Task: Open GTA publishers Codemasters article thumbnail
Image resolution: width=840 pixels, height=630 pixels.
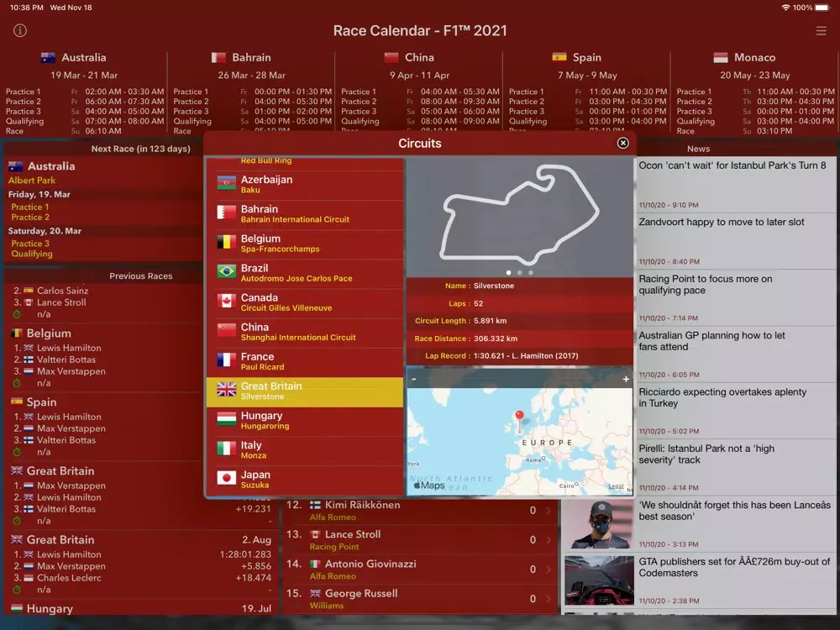Action: tap(599, 580)
